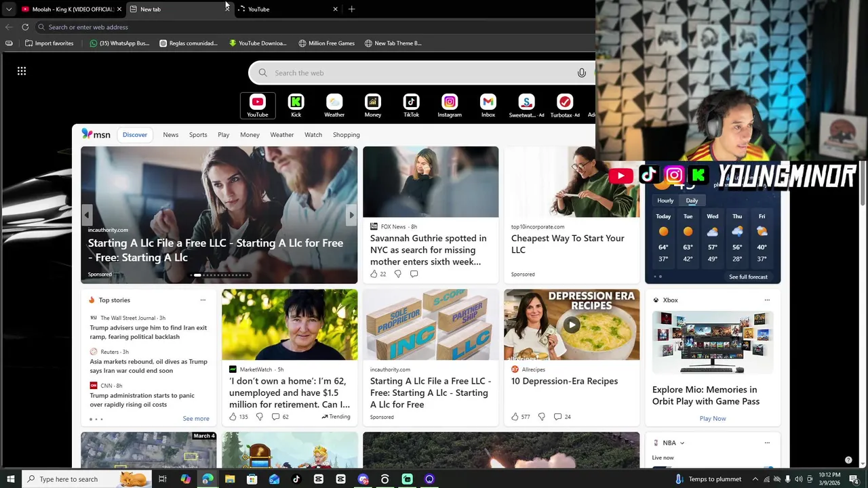
Task: Dislike the Savannah Guthrie story
Action: [398, 274]
